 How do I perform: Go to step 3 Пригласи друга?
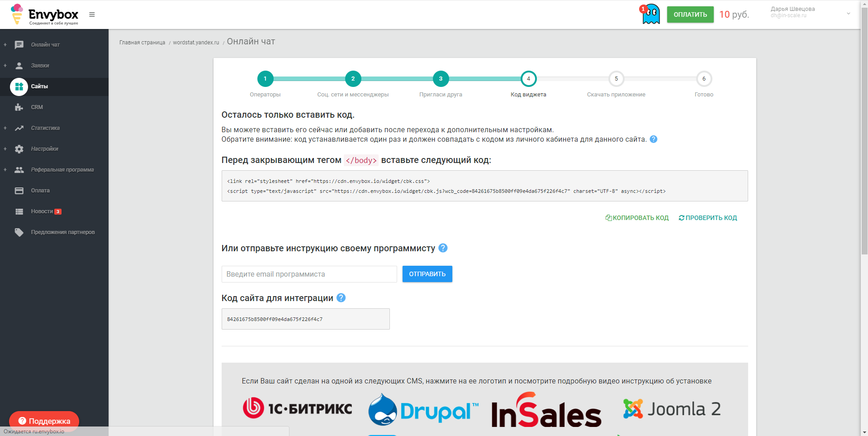click(x=441, y=79)
